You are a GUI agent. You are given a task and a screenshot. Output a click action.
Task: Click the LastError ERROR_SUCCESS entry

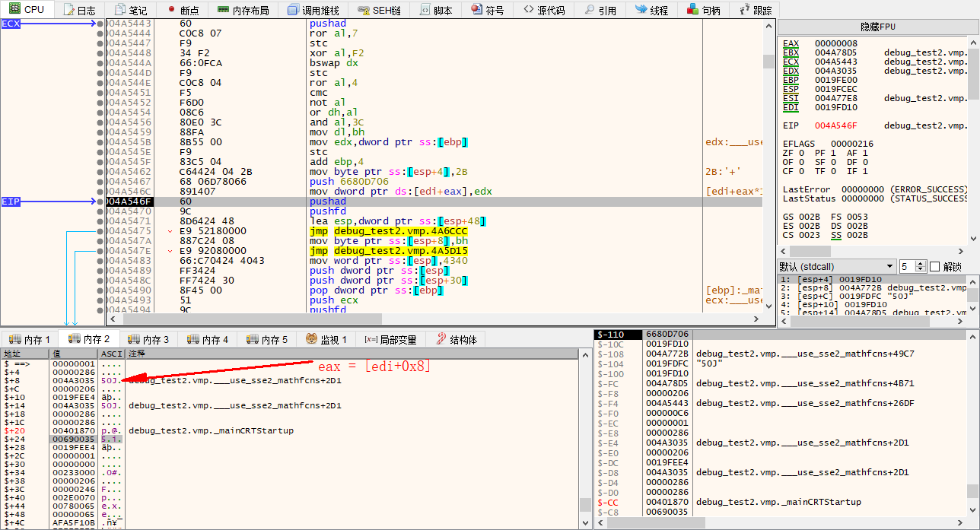click(875, 189)
